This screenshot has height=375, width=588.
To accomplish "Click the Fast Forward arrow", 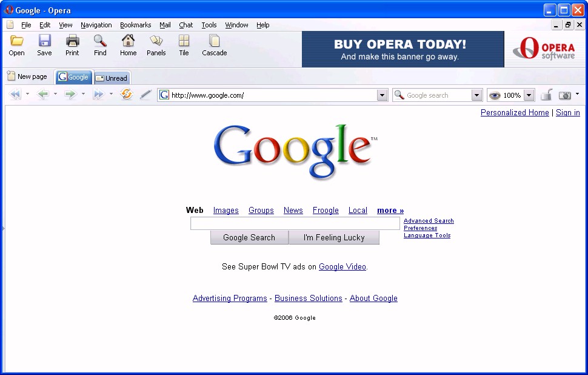I will 98,94.
